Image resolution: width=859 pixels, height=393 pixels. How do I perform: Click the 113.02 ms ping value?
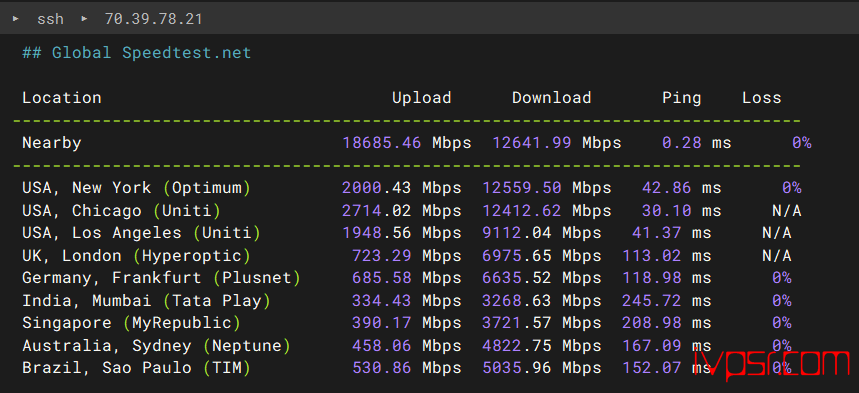[x=667, y=255]
